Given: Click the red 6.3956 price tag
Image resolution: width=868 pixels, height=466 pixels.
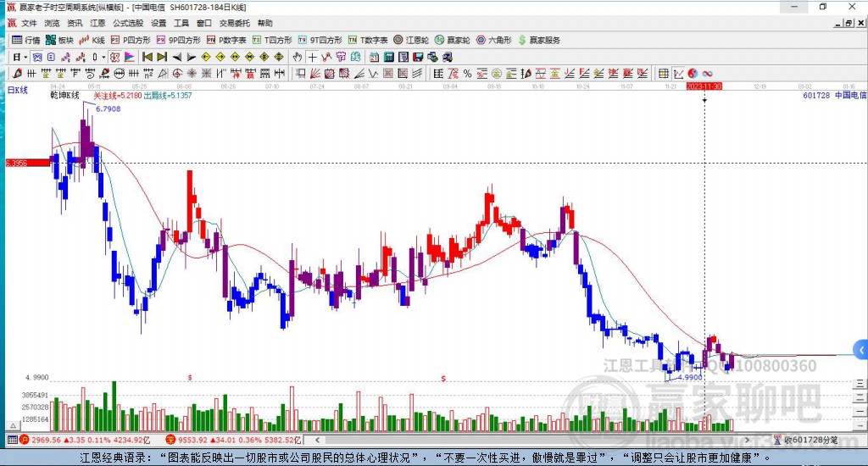Looking at the screenshot, I should coord(28,163).
